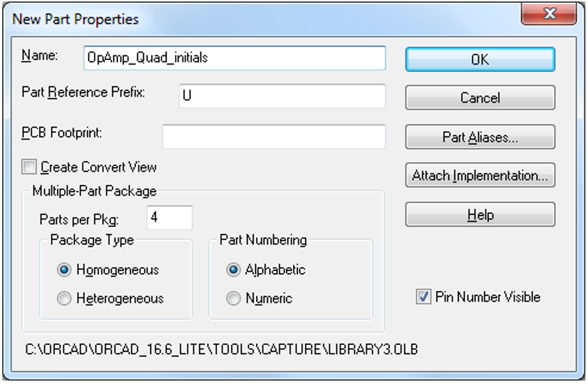This screenshot has width=588, height=384.
Task: Open Help for part properties
Action: click(480, 215)
